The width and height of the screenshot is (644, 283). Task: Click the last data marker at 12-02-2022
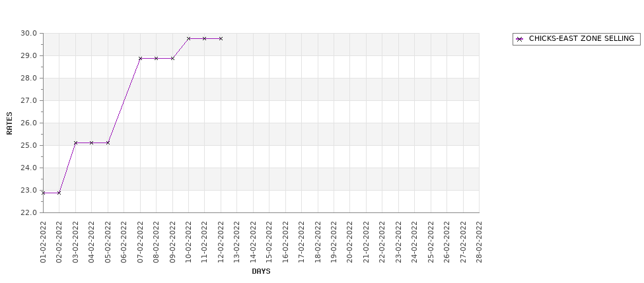(221, 38)
